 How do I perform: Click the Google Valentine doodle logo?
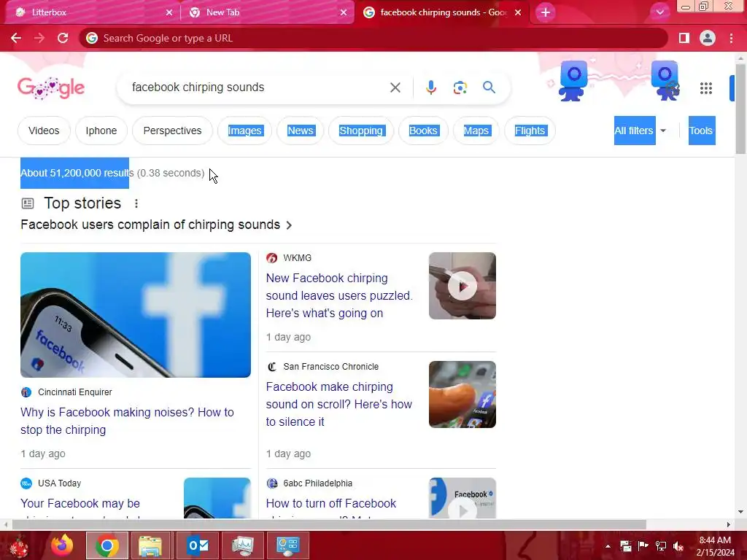point(51,88)
